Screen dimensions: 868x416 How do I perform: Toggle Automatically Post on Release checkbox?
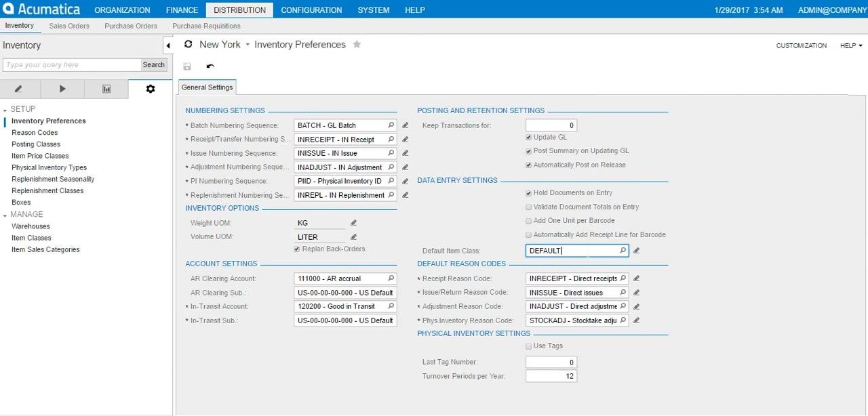(529, 165)
